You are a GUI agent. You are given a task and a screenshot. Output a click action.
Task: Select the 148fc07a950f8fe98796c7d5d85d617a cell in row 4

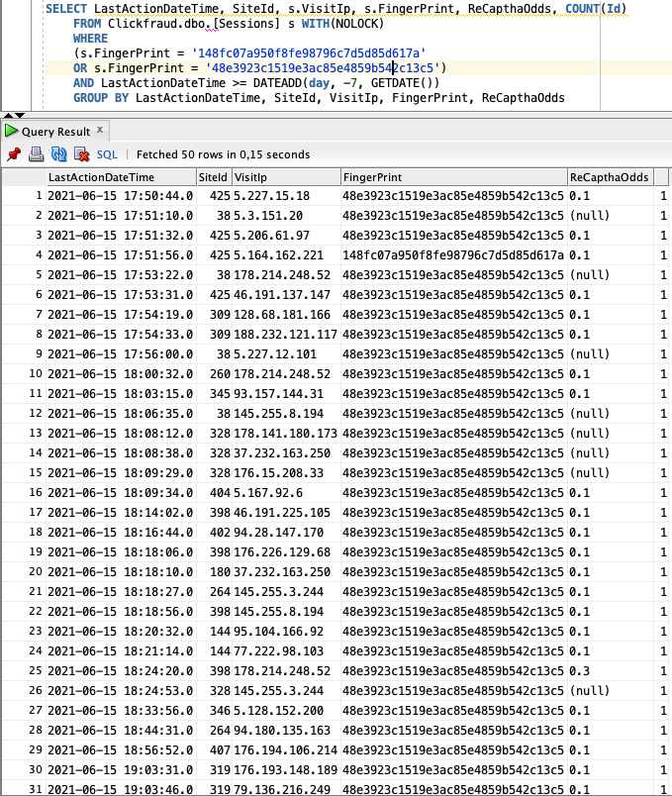[452, 255]
